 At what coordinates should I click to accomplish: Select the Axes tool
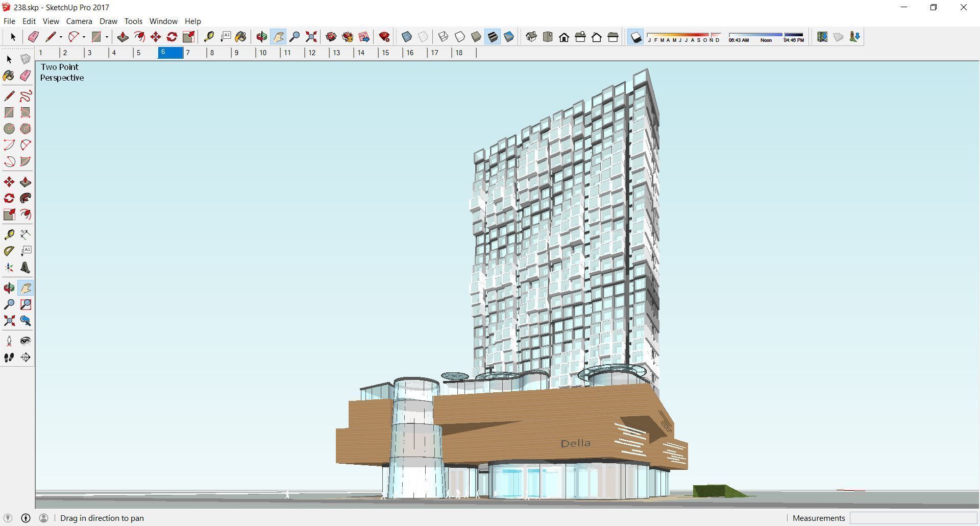[x=9, y=268]
